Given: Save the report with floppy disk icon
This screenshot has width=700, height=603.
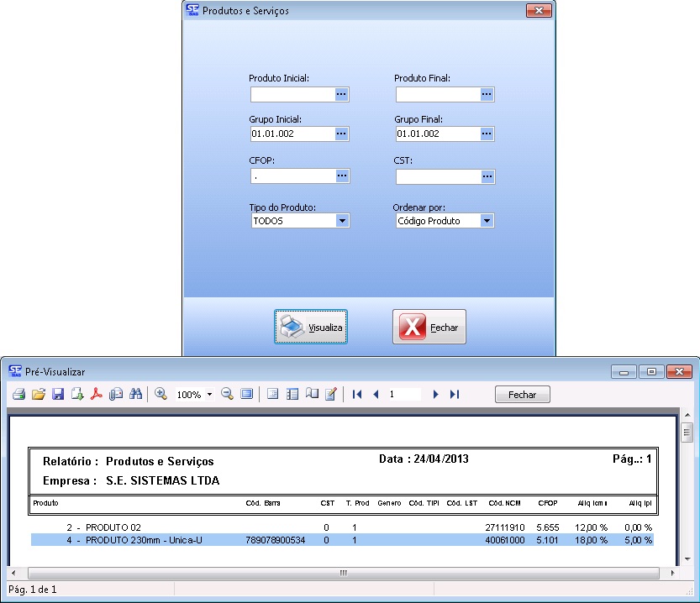Looking at the screenshot, I should [x=58, y=394].
